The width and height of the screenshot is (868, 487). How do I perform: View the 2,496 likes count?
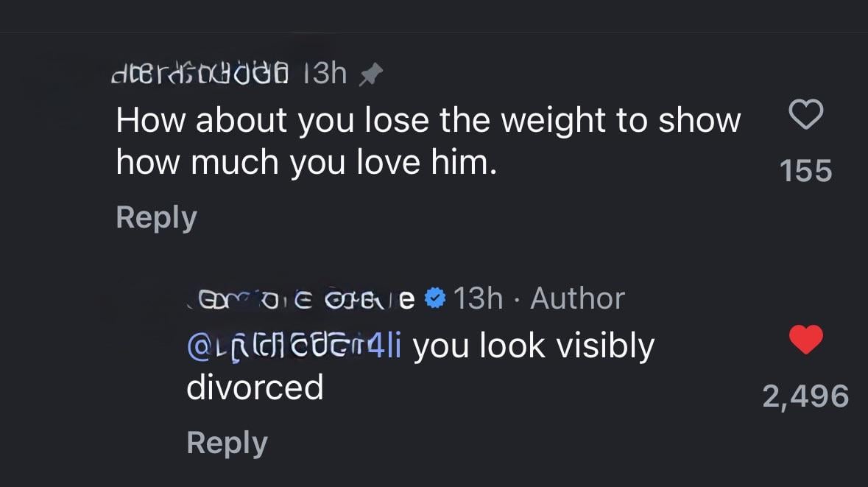[805, 396]
